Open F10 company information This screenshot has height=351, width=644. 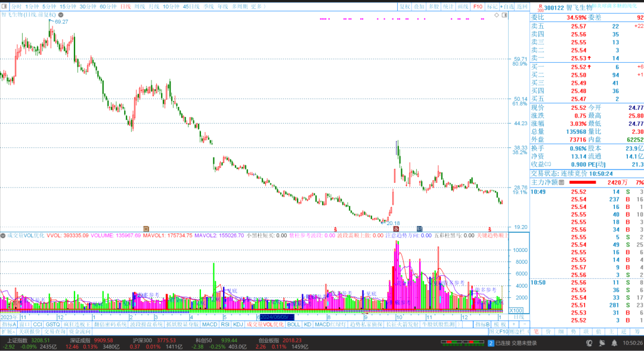(478, 7)
